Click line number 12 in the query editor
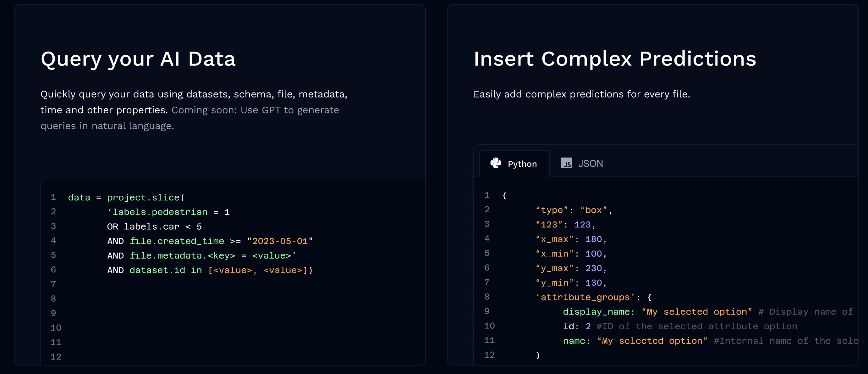The image size is (868, 374). pyautogui.click(x=56, y=356)
